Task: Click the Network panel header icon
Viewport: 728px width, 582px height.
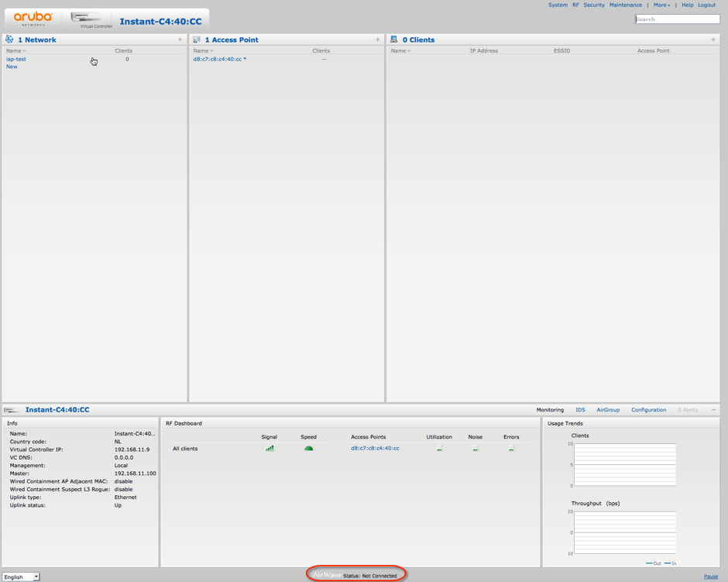Action: (x=9, y=40)
